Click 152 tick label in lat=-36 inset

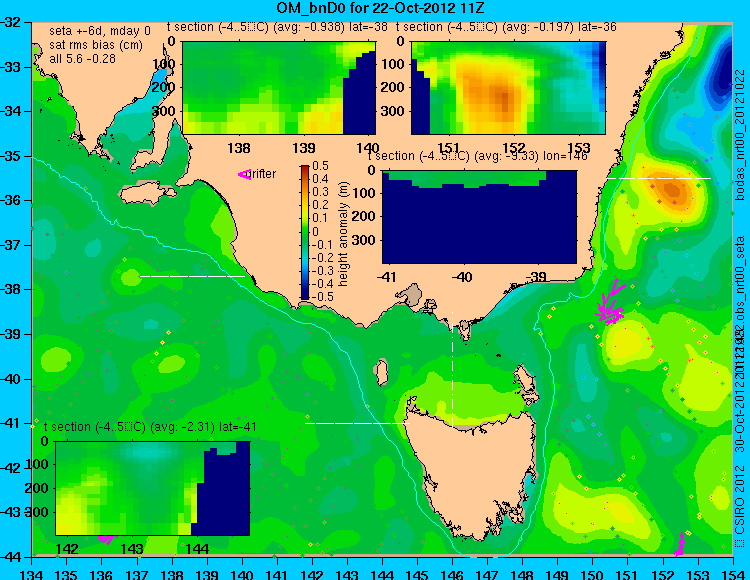[514, 147]
